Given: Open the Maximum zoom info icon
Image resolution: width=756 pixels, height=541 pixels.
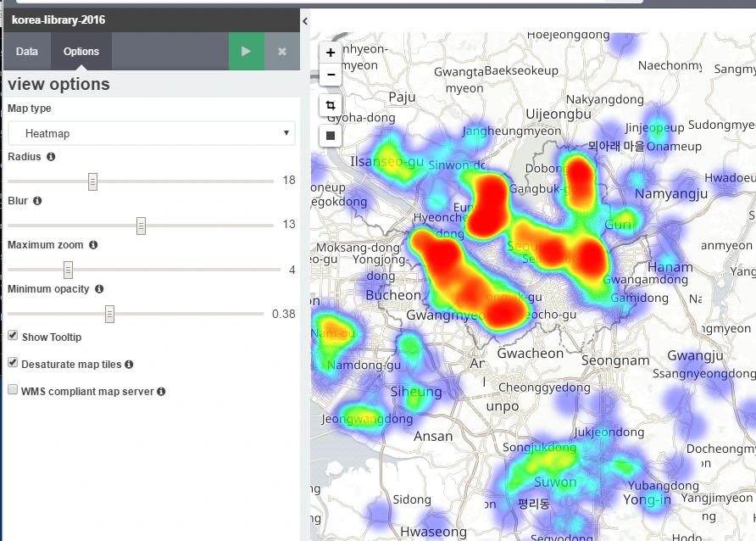Looking at the screenshot, I should [x=93, y=245].
